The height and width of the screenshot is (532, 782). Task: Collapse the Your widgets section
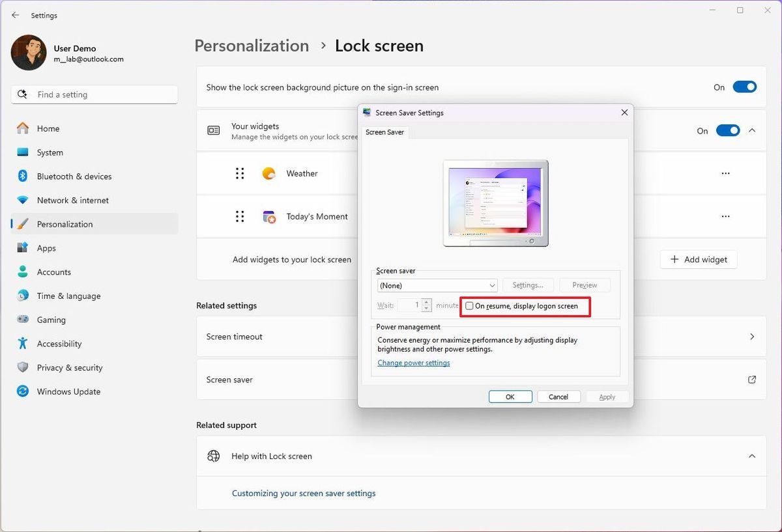(x=752, y=130)
